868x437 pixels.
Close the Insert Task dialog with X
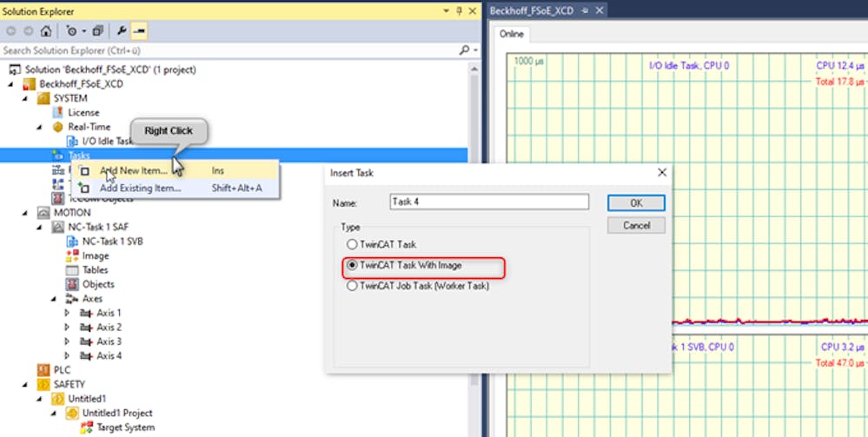(661, 173)
